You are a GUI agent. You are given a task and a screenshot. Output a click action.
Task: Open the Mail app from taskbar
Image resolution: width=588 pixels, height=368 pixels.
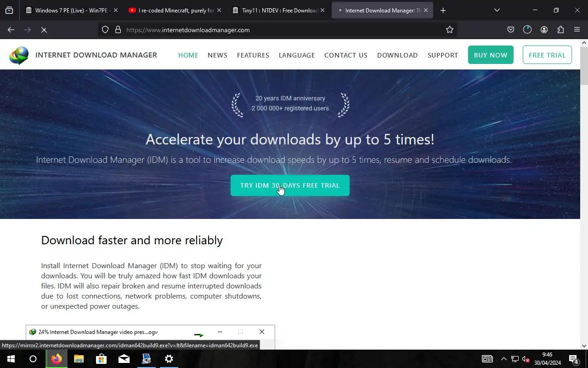[x=124, y=359]
